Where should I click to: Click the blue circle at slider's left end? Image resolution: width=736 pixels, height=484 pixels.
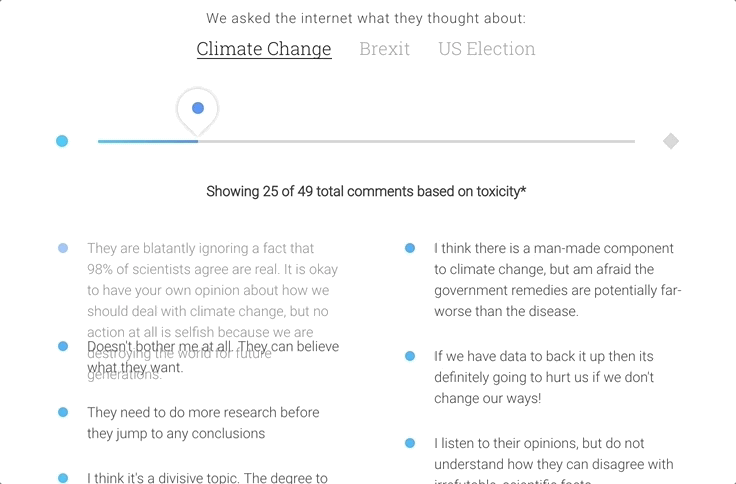pos(62,141)
